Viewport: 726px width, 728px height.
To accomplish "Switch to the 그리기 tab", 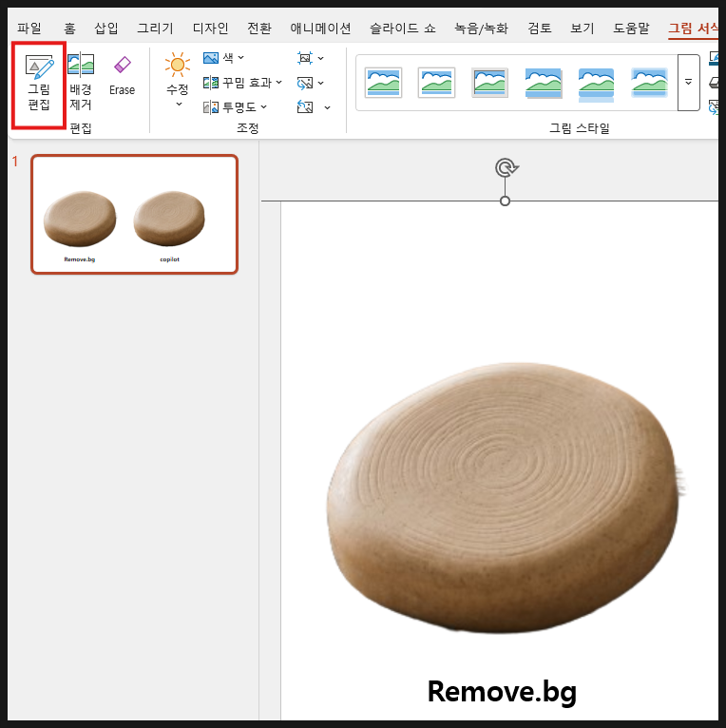I will coord(155,29).
